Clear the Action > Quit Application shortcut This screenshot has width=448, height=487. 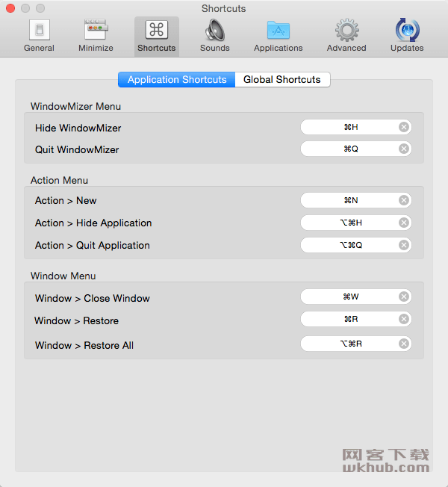point(404,245)
